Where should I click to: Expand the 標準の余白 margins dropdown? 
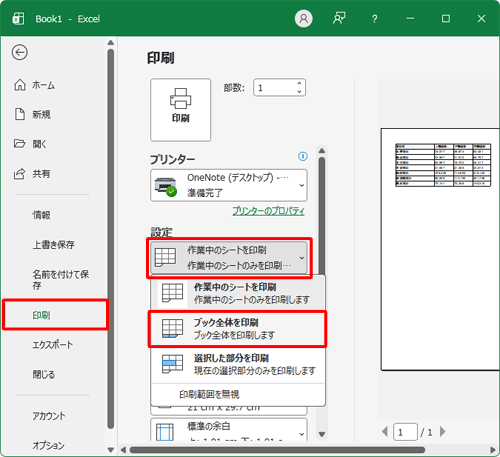tap(229, 430)
